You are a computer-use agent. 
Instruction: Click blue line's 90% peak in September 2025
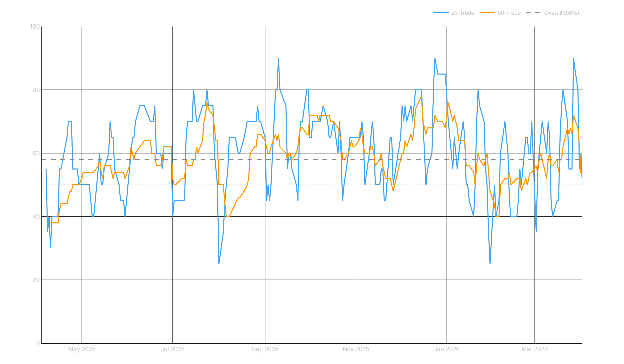pos(278,58)
